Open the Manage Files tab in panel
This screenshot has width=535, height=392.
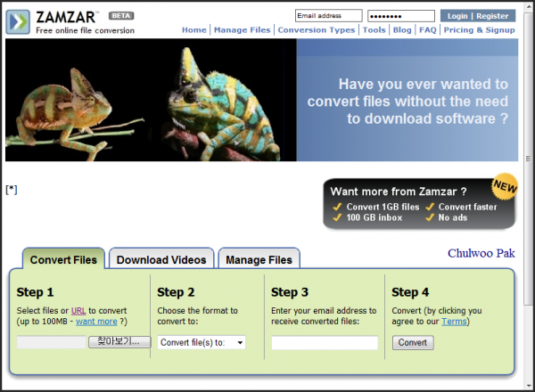259,260
